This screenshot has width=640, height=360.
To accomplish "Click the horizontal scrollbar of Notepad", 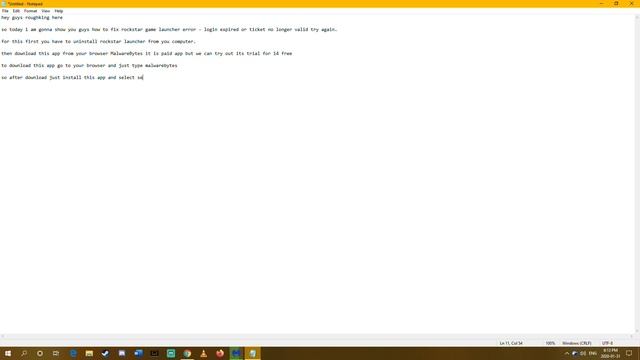I will 317,336.
